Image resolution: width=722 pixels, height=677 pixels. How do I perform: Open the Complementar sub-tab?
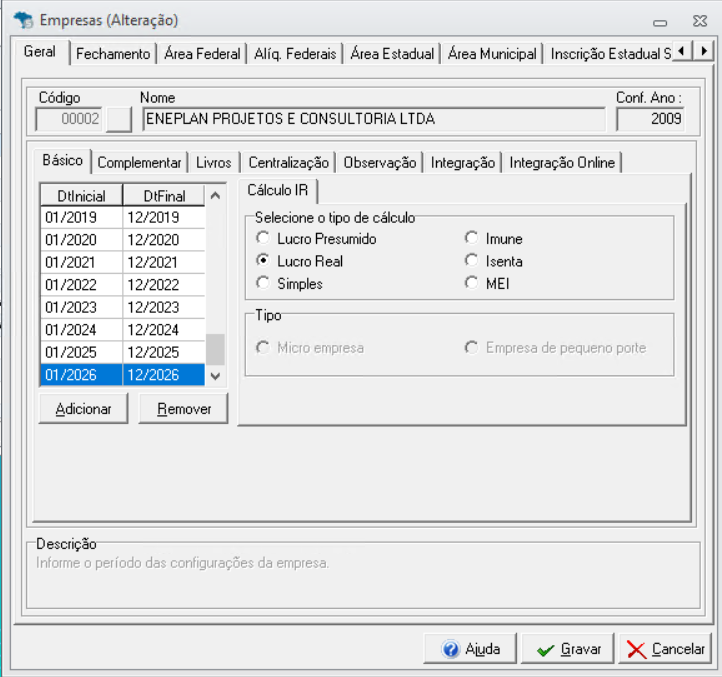click(x=140, y=163)
